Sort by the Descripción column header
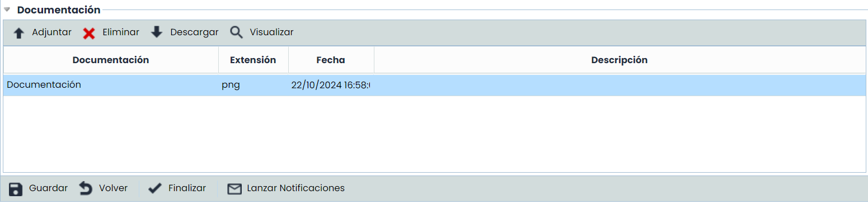Viewport: 868px width, 204px height. [620, 60]
